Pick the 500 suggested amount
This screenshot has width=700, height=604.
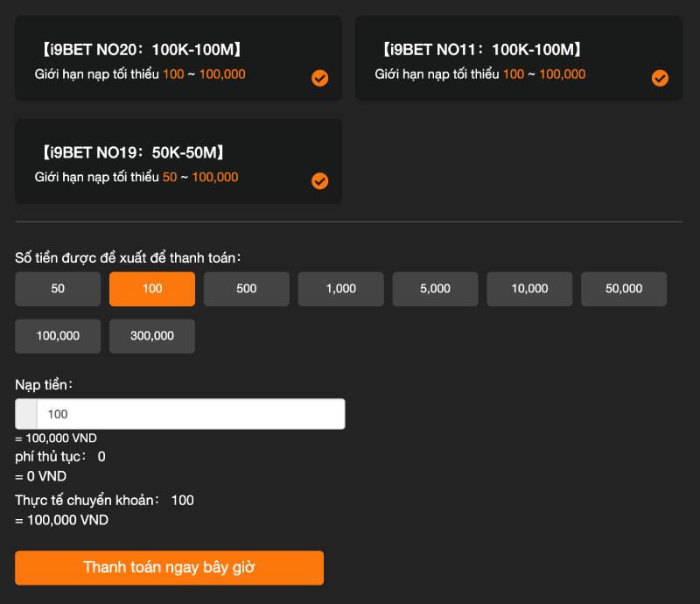247,289
